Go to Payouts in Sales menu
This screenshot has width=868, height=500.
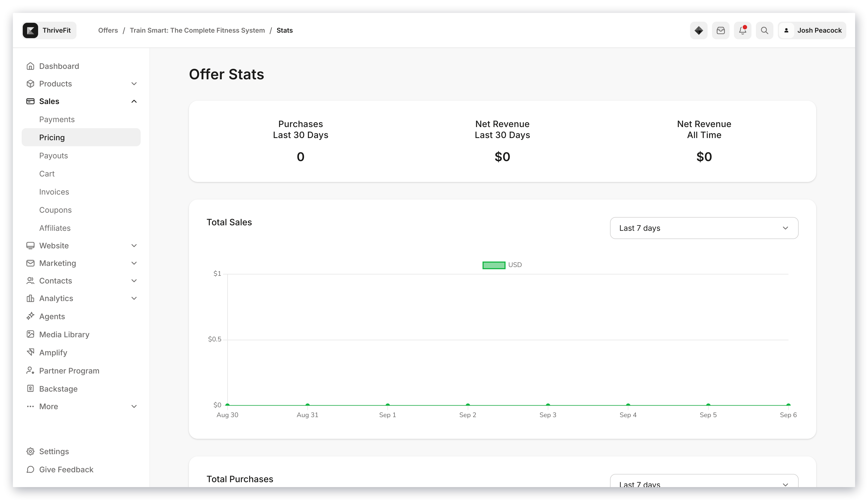[53, 156]
